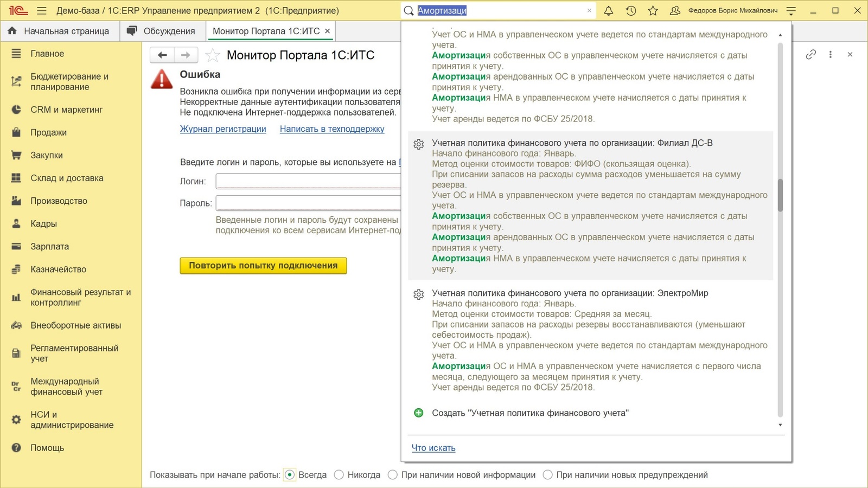Click search results scrollbar thumb
868x488 pixels.
coord(780,195)
